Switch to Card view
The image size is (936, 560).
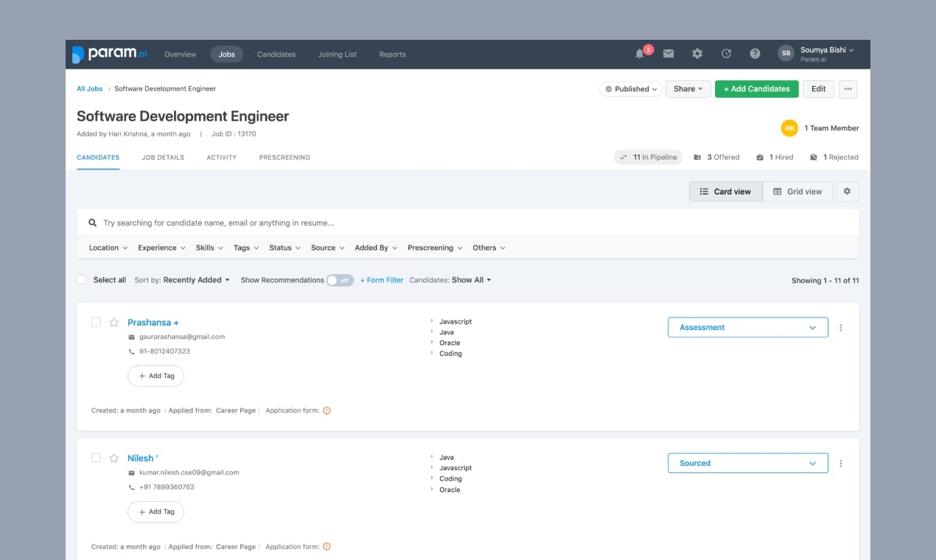point(726,192)
